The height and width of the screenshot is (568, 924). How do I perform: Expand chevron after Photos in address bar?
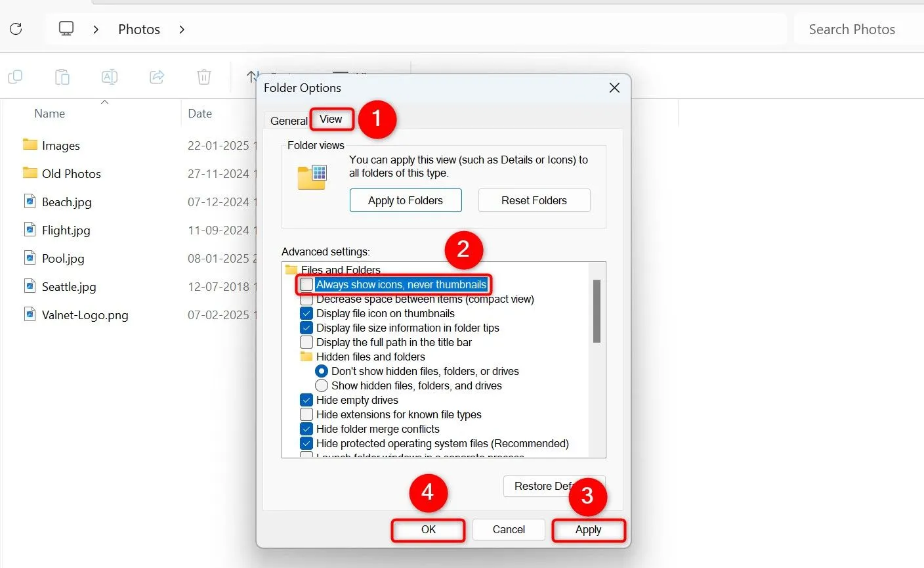[182, 30]
